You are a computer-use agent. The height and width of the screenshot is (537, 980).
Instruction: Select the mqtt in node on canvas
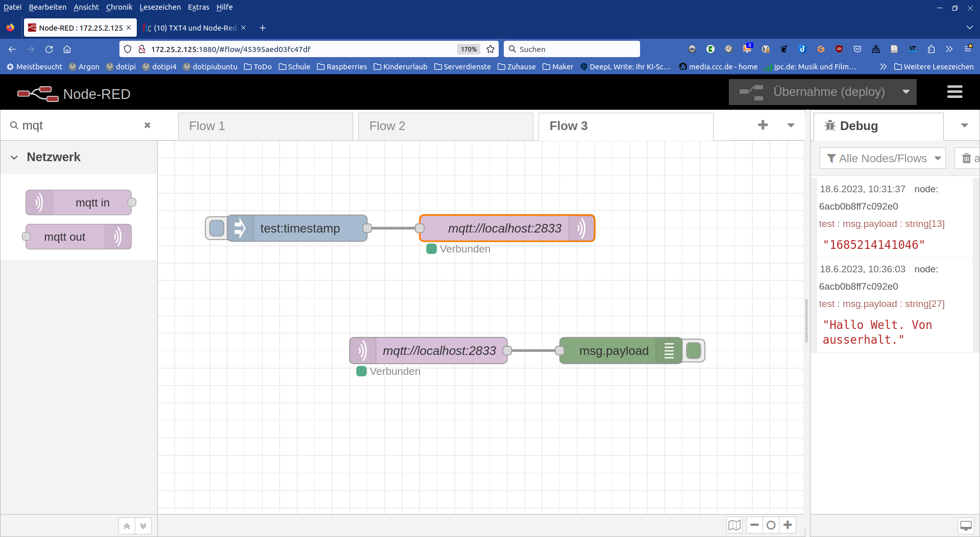coord(428,350)
